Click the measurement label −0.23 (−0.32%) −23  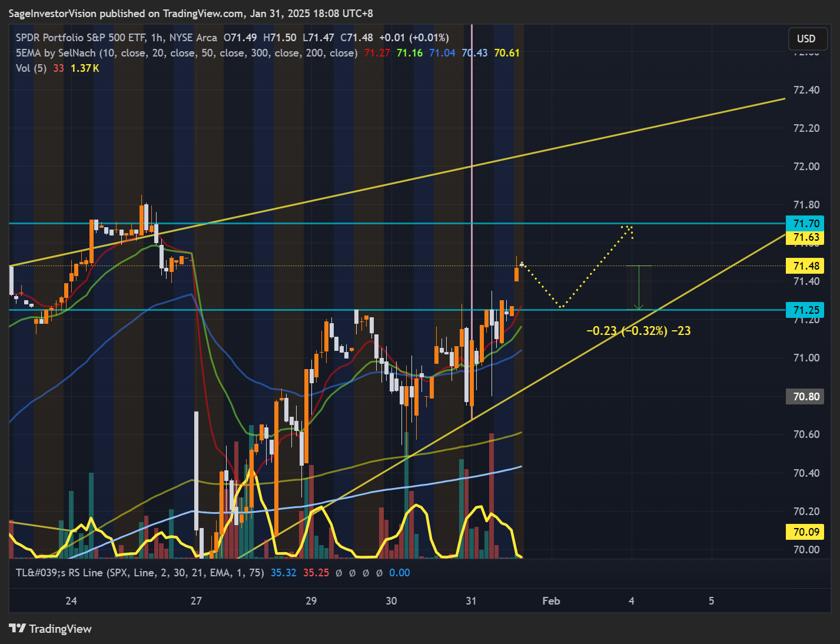pyautogui.click(x=639, y=331)
